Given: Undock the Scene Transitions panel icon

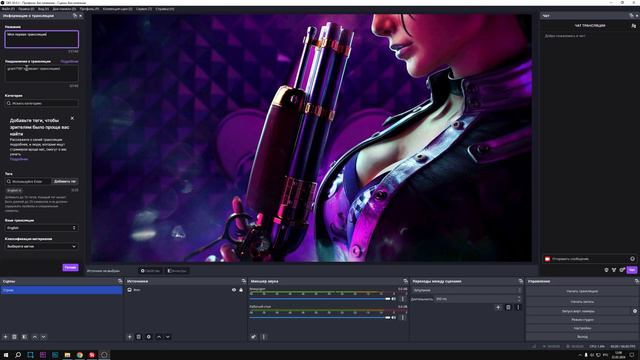Looking at the screenshot, I should tap(520, 281).
